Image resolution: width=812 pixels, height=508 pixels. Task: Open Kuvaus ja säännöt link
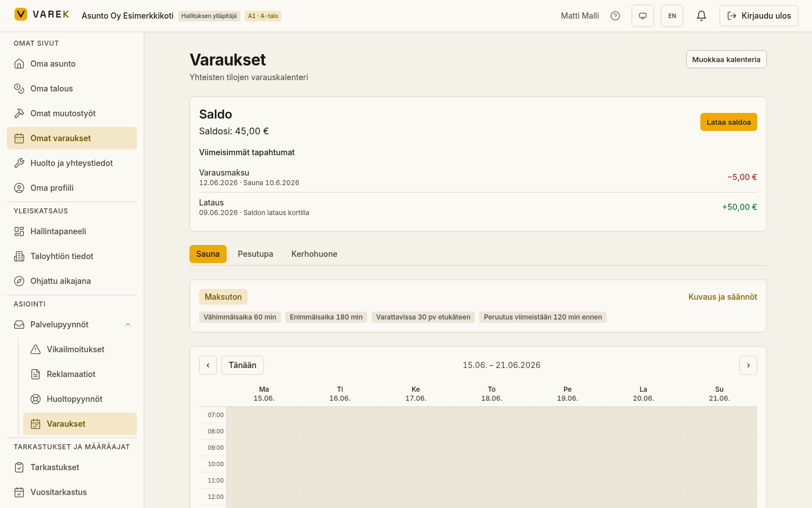[x=723, y=297]
